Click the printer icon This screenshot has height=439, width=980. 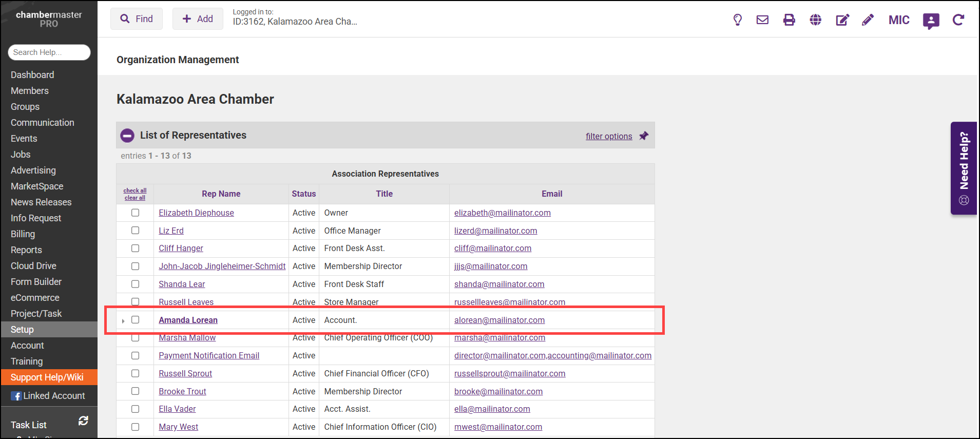point(789,20)
